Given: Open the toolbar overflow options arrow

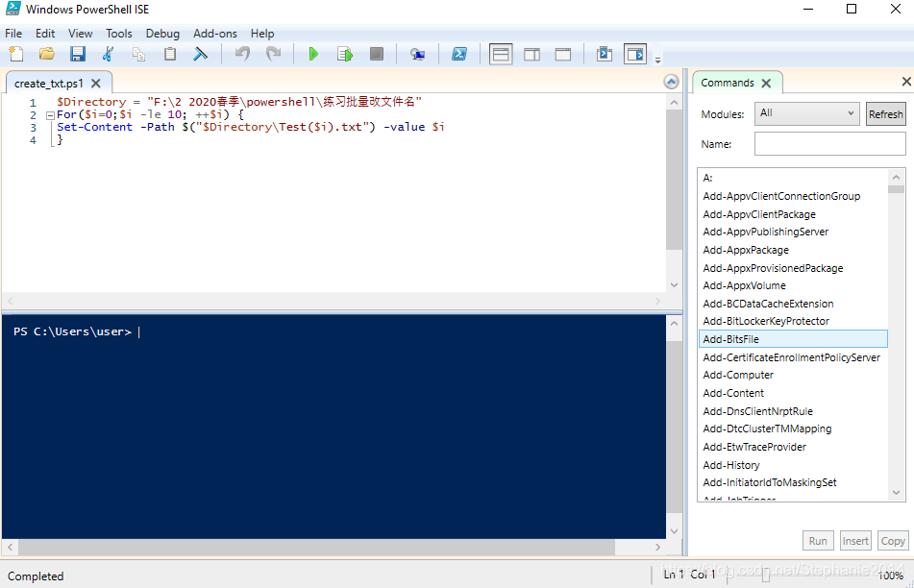Looking at the screenshot, I should pyautogui.click(x=657, y=60).
